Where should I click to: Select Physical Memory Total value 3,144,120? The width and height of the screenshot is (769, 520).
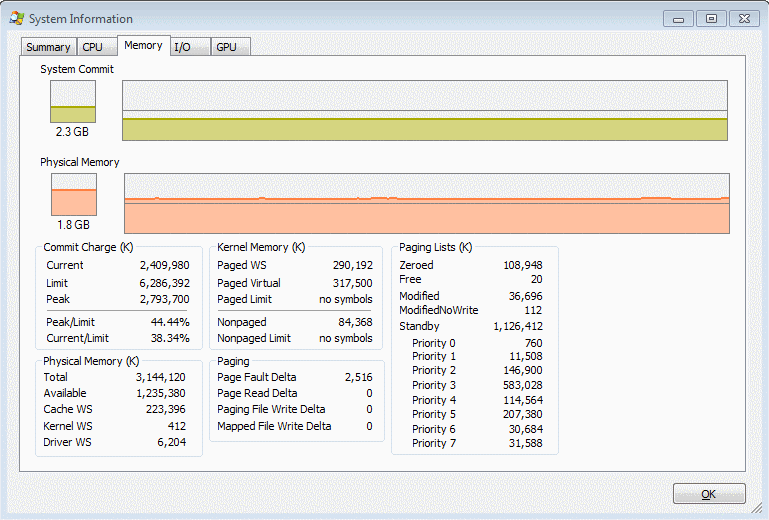coord(161,377)
